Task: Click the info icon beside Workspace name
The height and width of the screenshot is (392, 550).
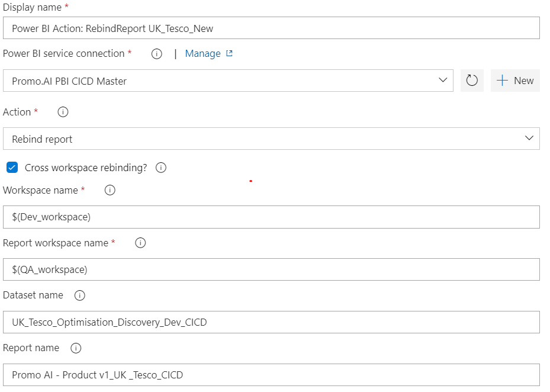Action: [110, 190]
